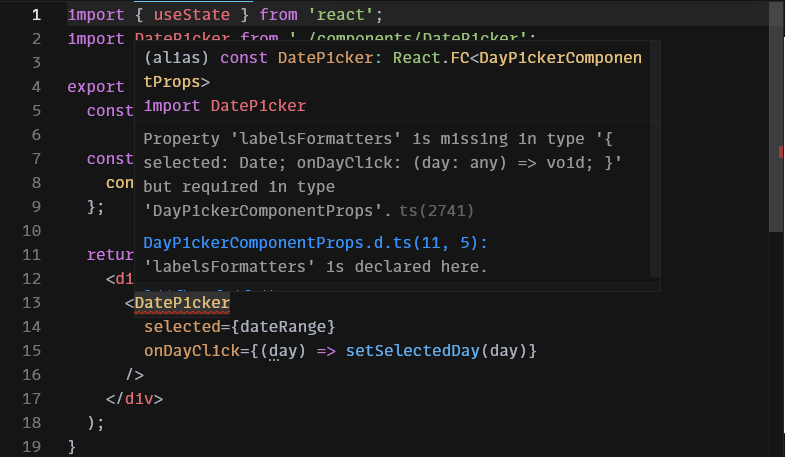Click the red error marker in overview ruler
This screenshot has width=785, height=457.
[x=781, y=152]
